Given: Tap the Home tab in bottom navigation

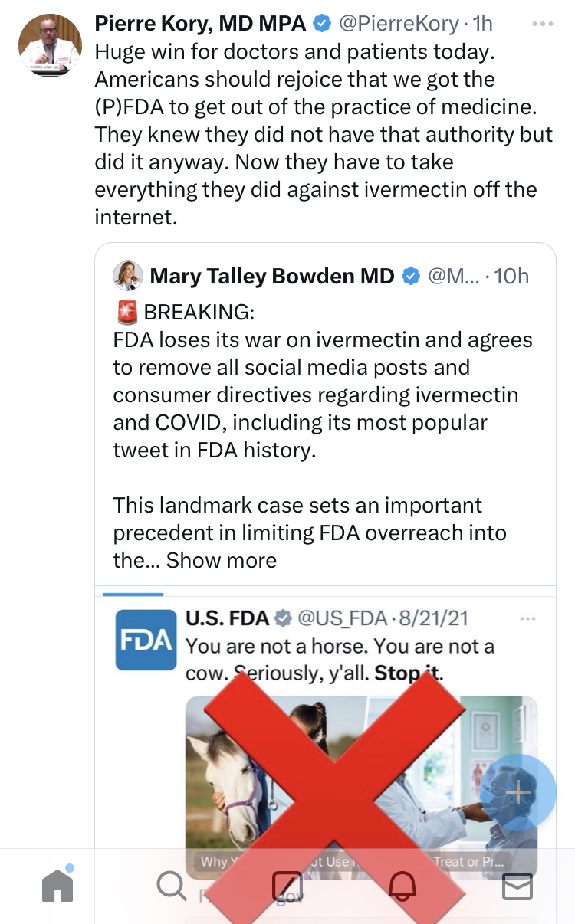Looking at the screenshot, I should pos(58,886).
